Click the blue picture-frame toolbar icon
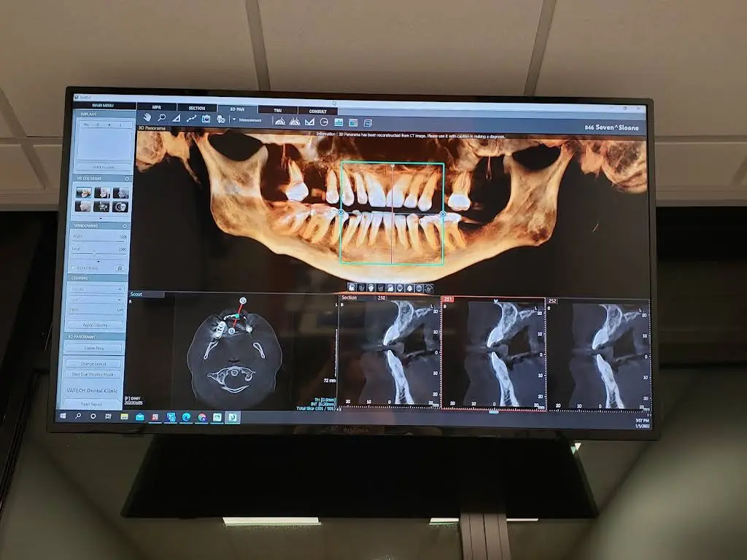The height and width of the screenshot is (560, 747). (x=353, y=122)
